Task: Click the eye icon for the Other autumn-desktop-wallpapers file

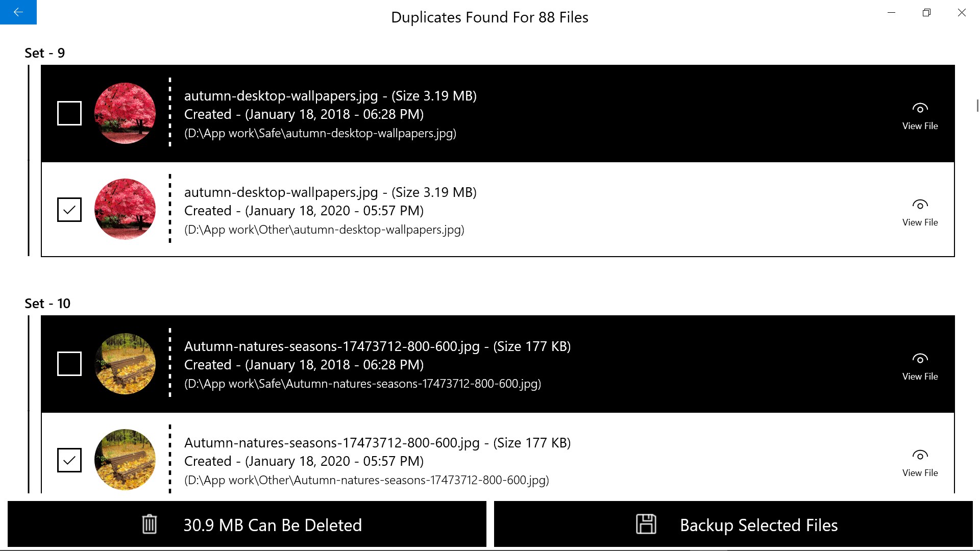Action: click(x=920, y=205)
